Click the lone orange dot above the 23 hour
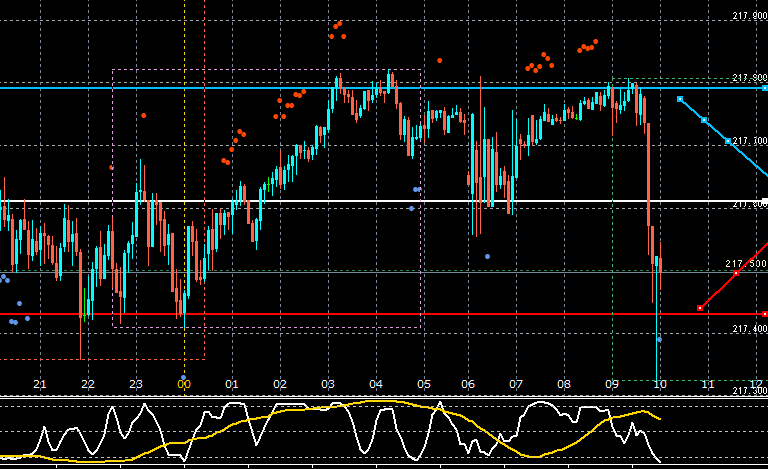768x469 pixels. coord(144,116)
